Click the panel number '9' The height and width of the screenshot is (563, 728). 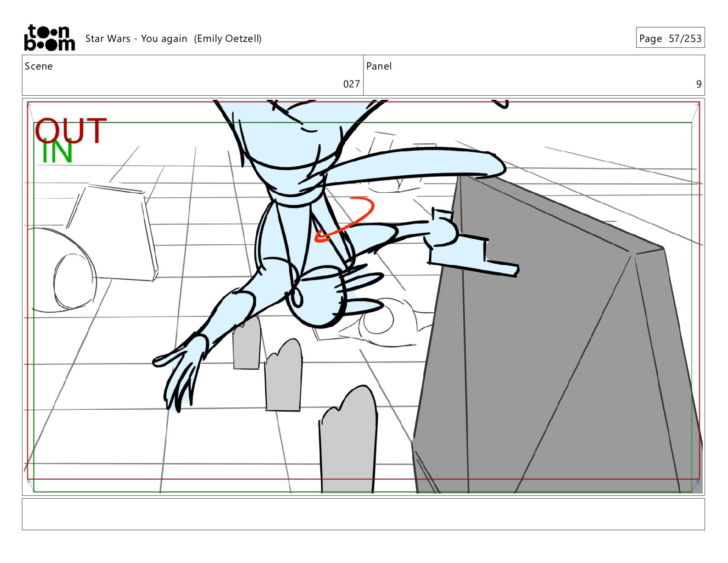(699, 84)
